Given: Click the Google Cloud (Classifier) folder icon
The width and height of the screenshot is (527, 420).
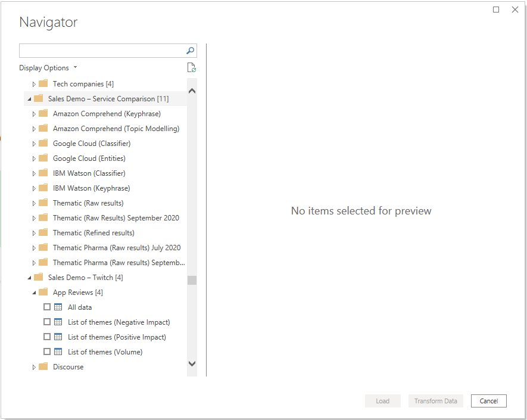Looking at the screenshot, I should pyautogui.click(x=43, y=143).
